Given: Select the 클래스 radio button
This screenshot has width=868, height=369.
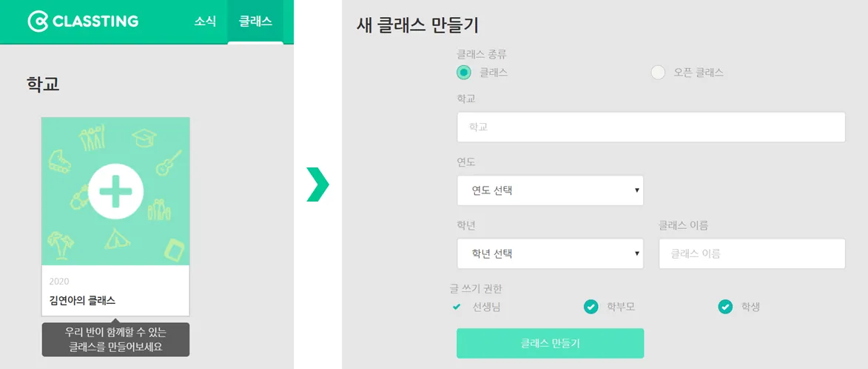Looking at the screenshot, I should click(464, 73).
